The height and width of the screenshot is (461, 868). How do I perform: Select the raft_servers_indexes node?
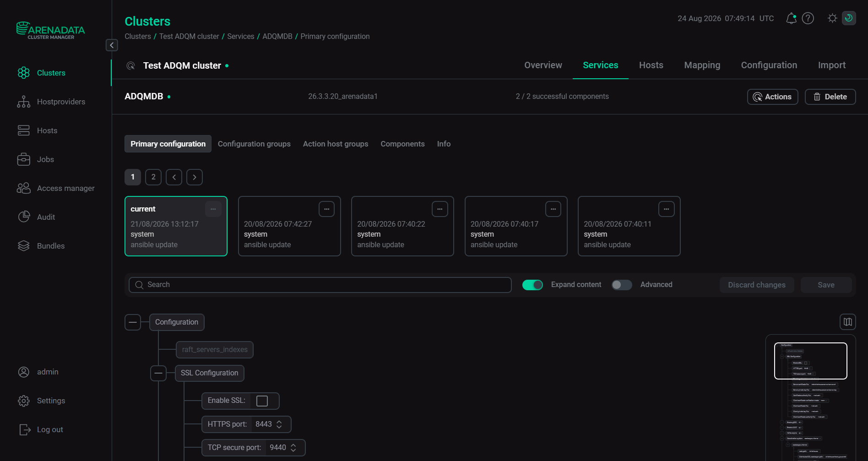[x=215, y=350]
